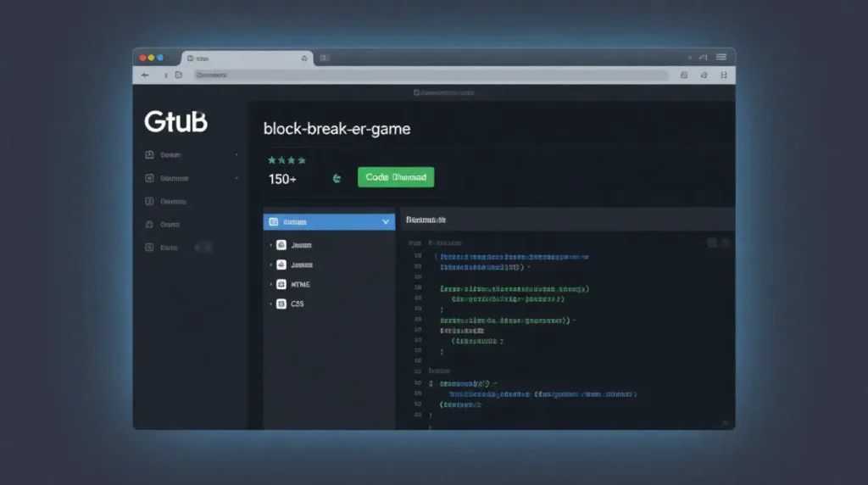
Task: Select the topmost file row above HTML
Action: 329,245
